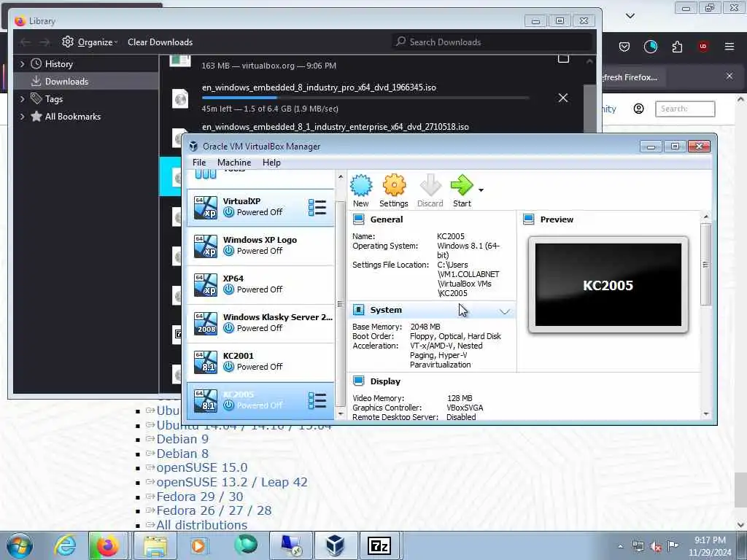Click the VirtualBox details panel scrollbar
This screenshot has height=560, width=747.
click(x=706, y=264)
